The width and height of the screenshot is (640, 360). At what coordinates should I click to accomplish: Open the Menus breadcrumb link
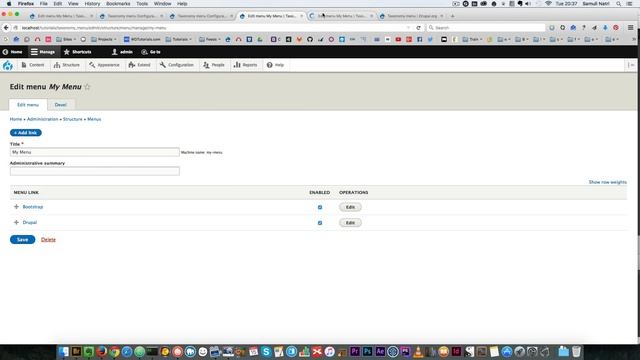click(94, 119)
